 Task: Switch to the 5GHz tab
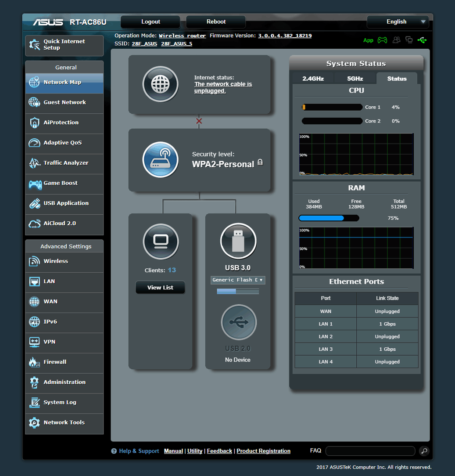click(x=355, y=79)
